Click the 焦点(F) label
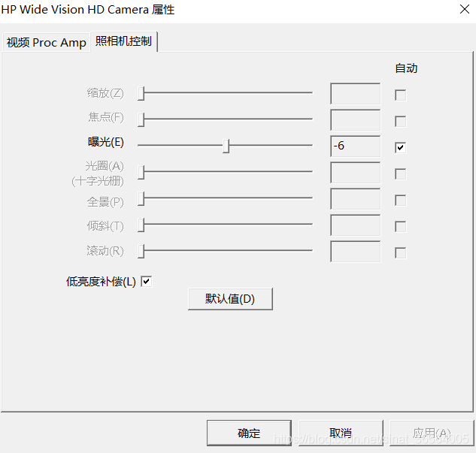 (106, 117)
